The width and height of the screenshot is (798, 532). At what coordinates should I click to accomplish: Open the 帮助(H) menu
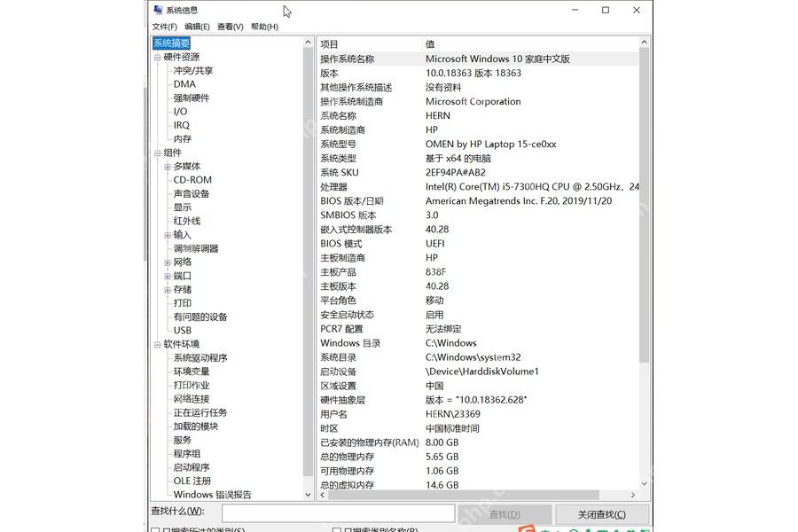(264, 27)
